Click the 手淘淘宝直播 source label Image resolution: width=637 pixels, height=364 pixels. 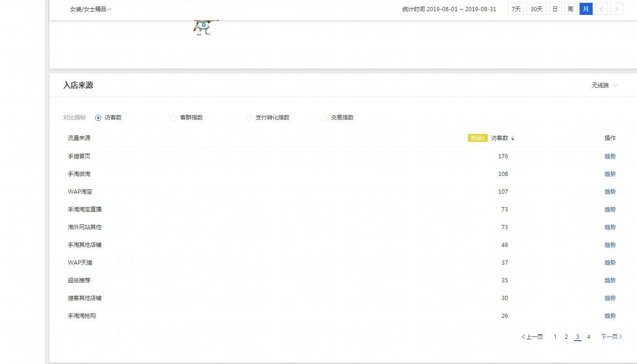[x=84, y=210]
